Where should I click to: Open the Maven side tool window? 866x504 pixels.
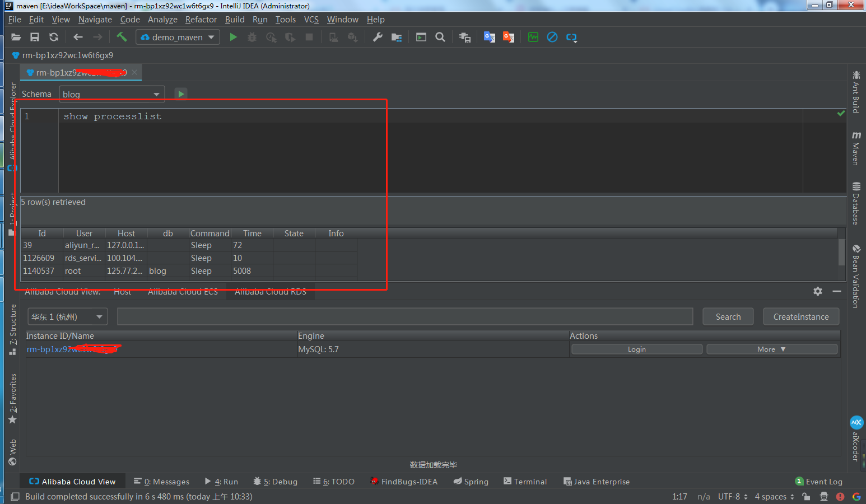[x=856, y=148]
